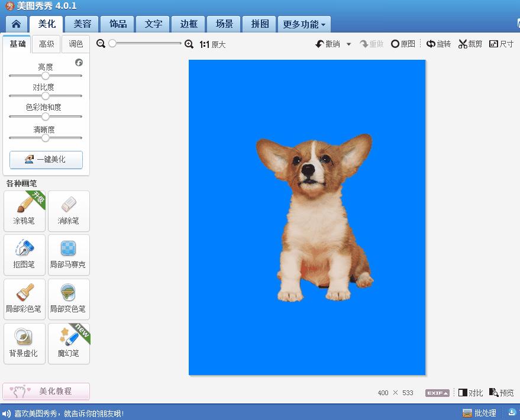
Task: Pick the 局部马赛克 mosaic tool
Action: point(69,254)
